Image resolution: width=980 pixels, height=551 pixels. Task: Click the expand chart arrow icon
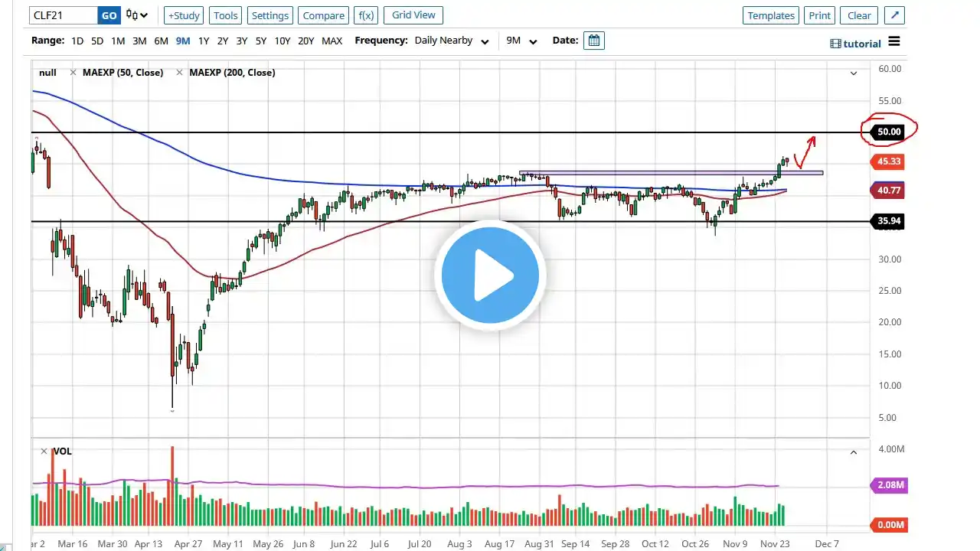[x=894, y=15]
